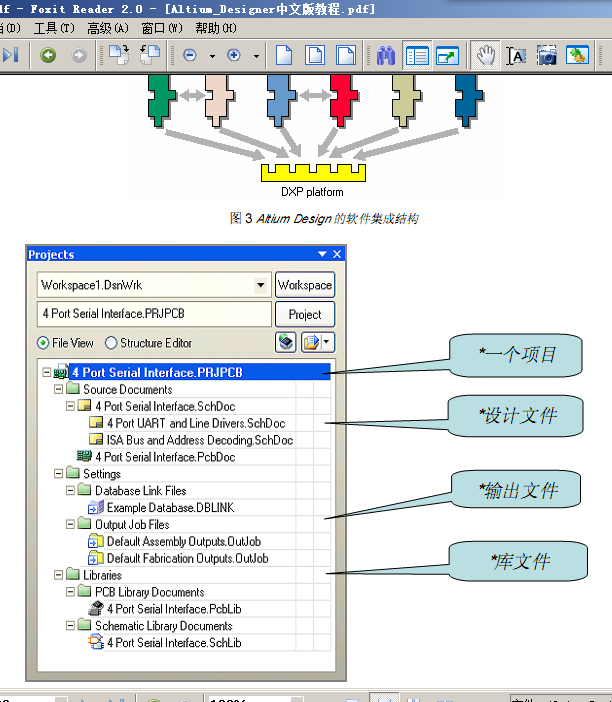Close the Projects panel

pos(337,254)
